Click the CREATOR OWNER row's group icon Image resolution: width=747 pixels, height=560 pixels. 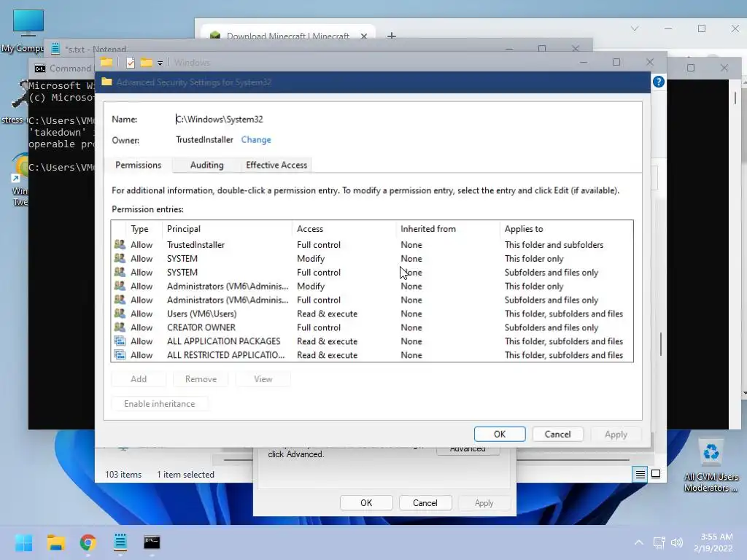[120, 327]
